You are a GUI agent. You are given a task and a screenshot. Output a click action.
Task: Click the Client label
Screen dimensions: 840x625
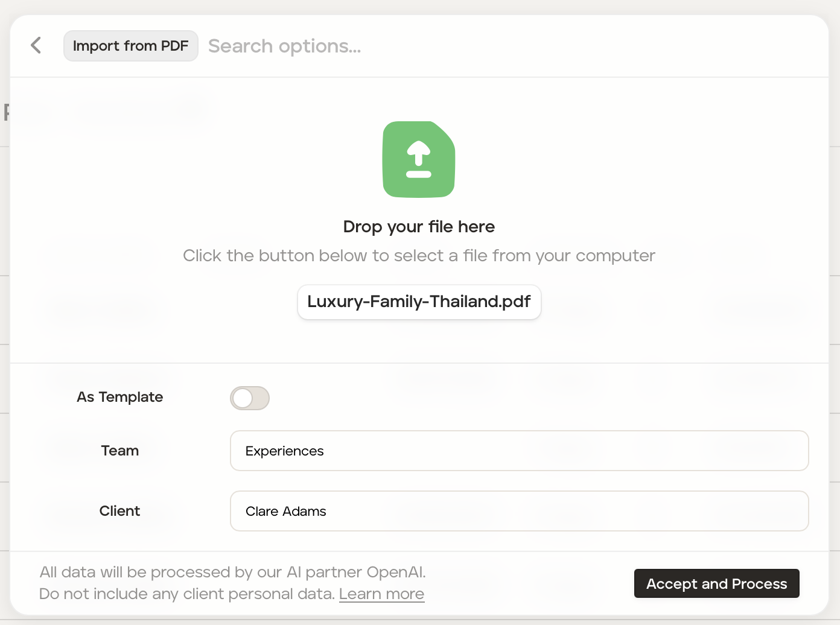(x=120, y=511)
